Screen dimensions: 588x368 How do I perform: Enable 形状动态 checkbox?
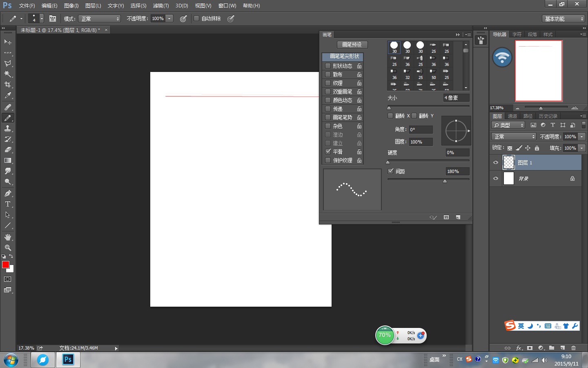[x=328, y=66]
